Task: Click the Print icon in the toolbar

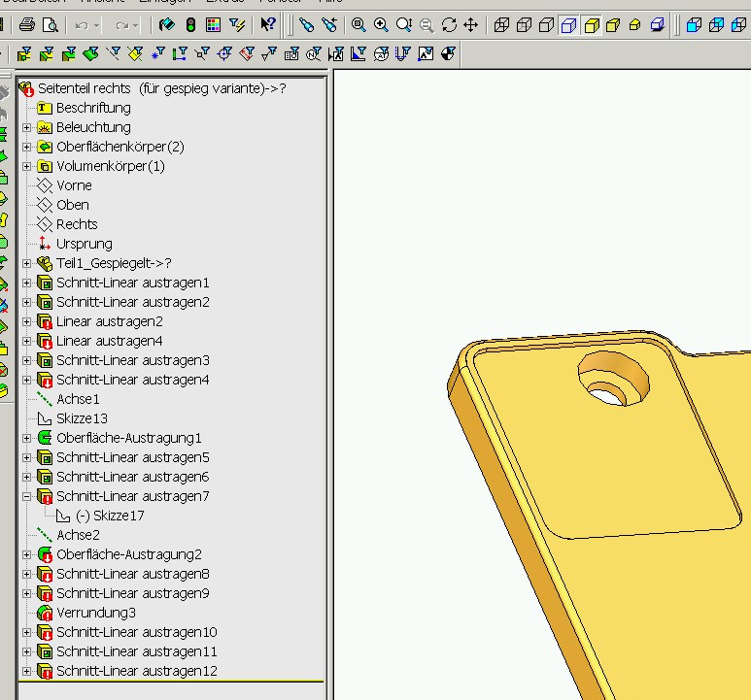Action: 27,25
